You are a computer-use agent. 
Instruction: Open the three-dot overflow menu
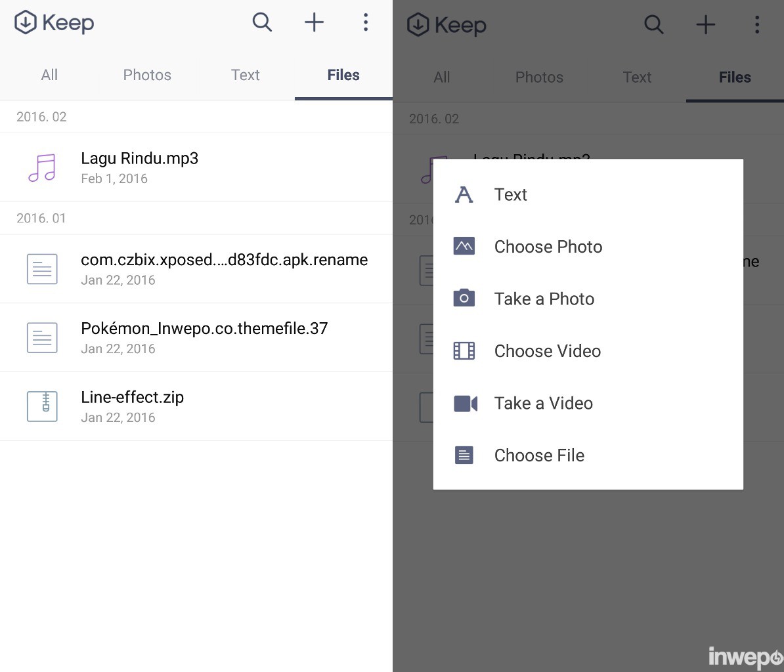pyautogui.click(x=365, y=22)
